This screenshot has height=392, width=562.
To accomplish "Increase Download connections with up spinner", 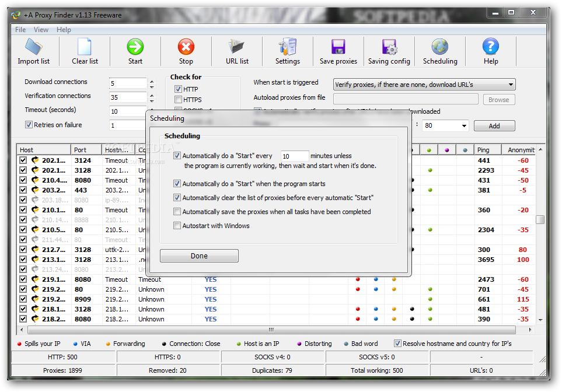I will click(x=152, y=81).
